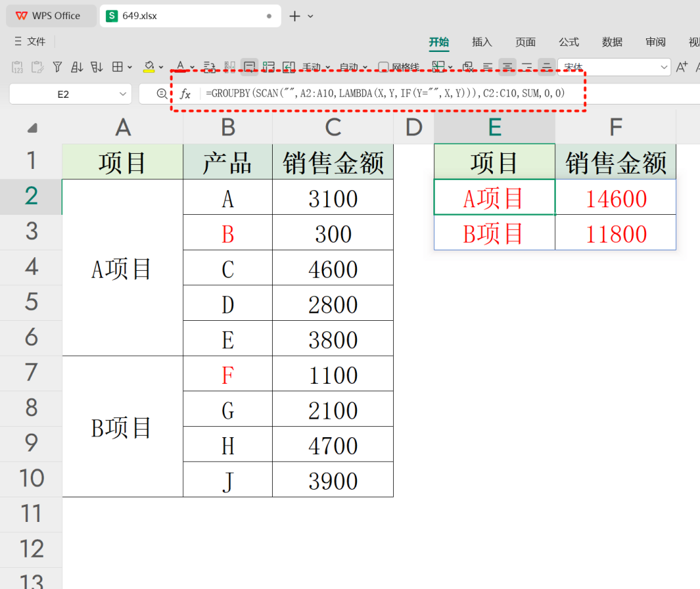Select merged cell A项目 in column A

click(x=123, y=267)
